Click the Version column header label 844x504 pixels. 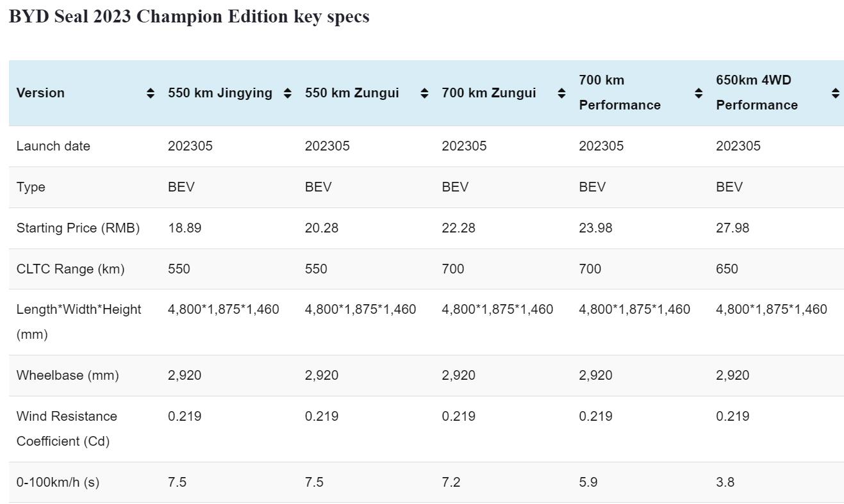(40, 93)
